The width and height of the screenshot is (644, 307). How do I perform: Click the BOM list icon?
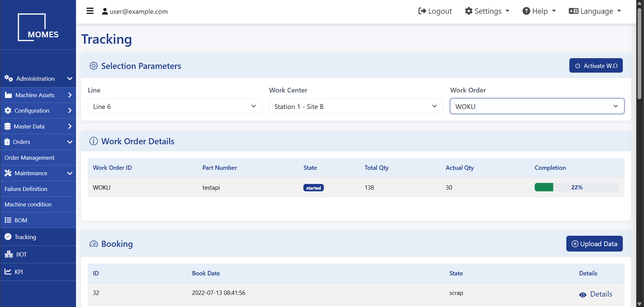[8, 220]
